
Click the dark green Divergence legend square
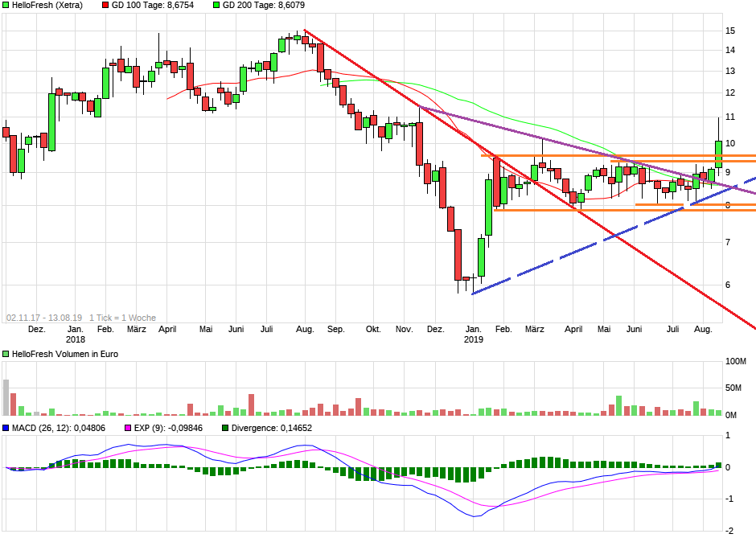pos(225,428)
